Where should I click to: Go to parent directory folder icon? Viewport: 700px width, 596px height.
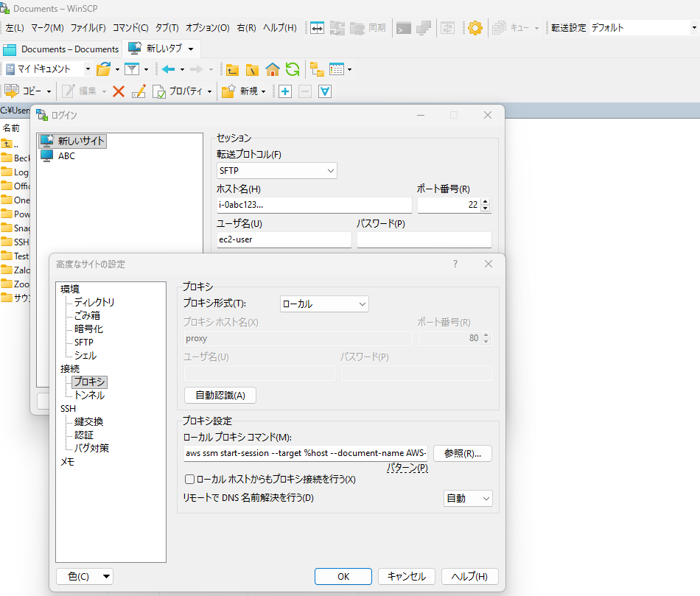coord(232,69)
